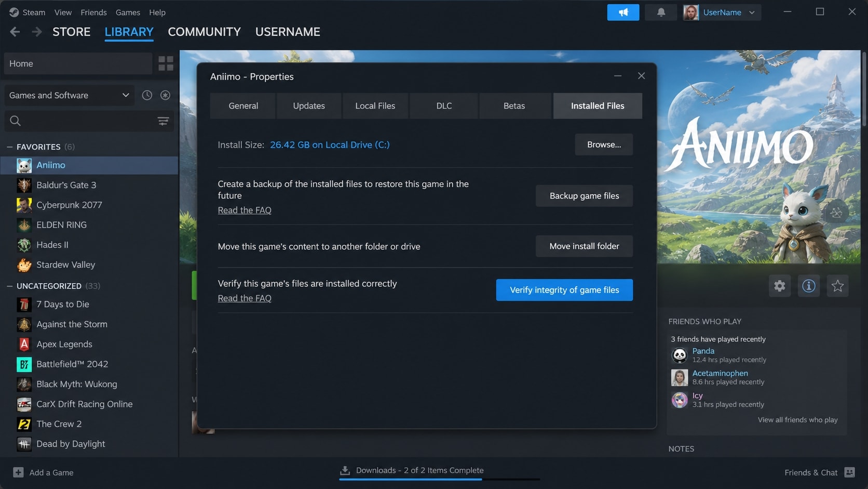This screenshot has height=489, width=868.
Task: Select the Installed Files tab
Action: (x=598, y=106)
